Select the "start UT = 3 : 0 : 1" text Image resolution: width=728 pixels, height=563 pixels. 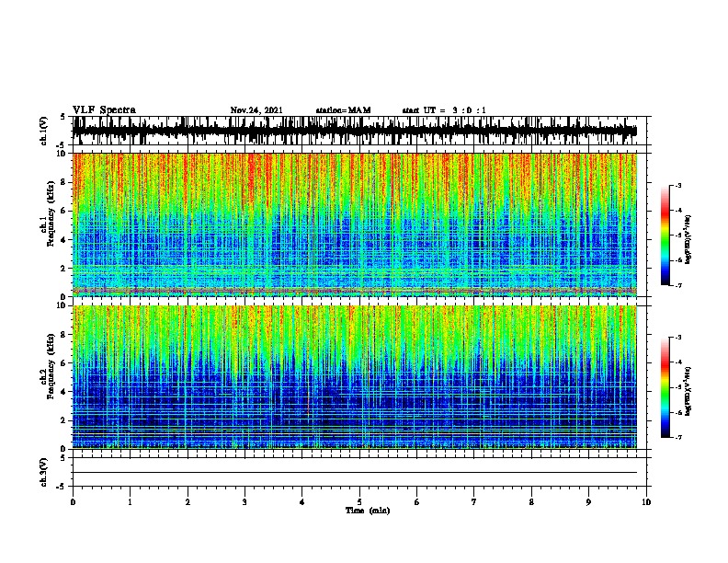[x=444, y=110]
